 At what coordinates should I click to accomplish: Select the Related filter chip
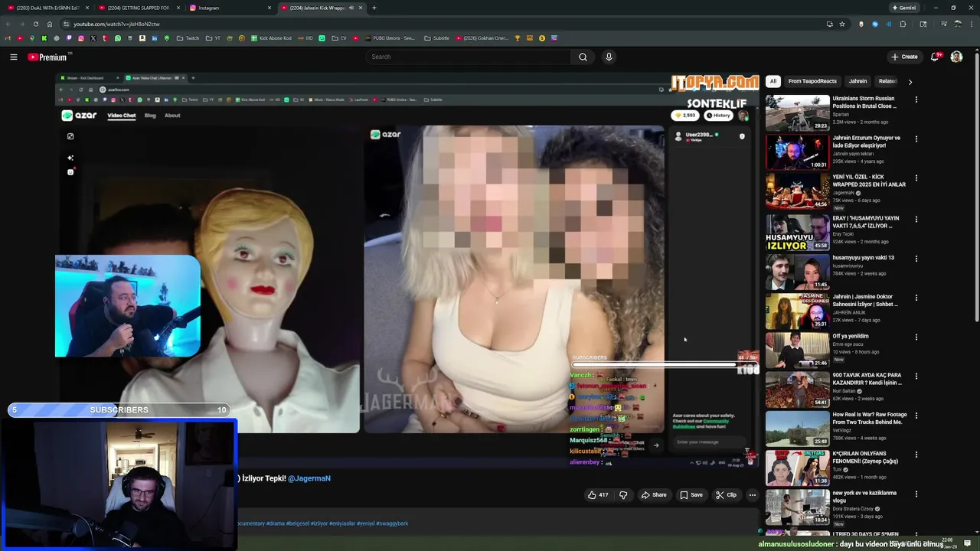887,81
